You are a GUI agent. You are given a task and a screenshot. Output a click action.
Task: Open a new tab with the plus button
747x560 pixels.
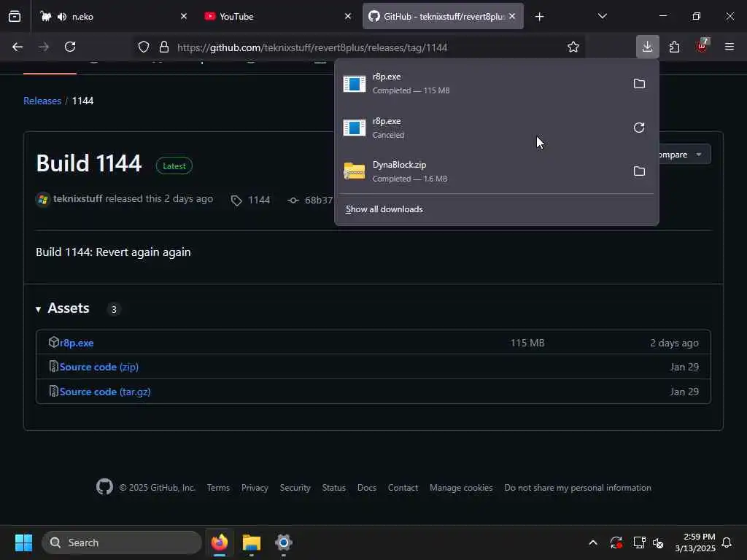(x=539, y=17)
